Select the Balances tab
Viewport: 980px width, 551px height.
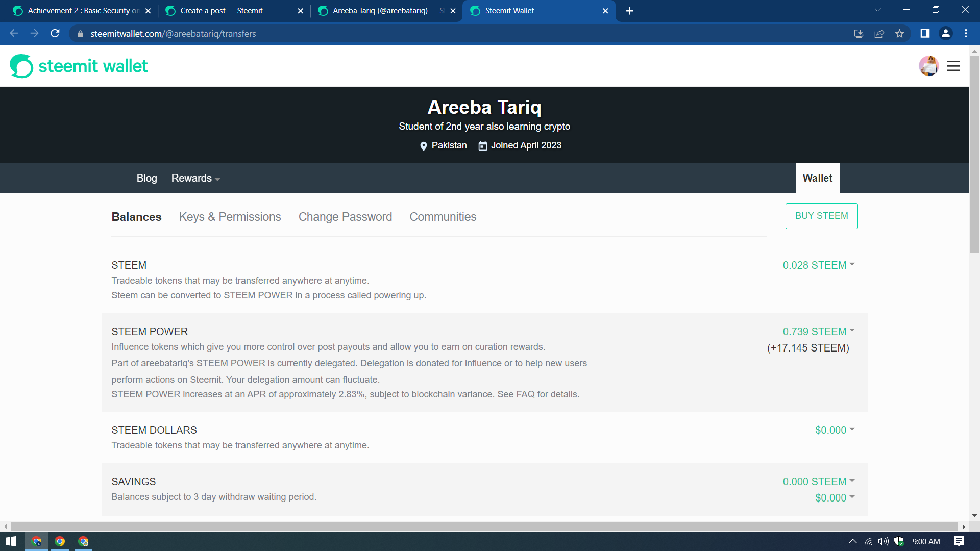pyautogui.click(x=136, y=217)
